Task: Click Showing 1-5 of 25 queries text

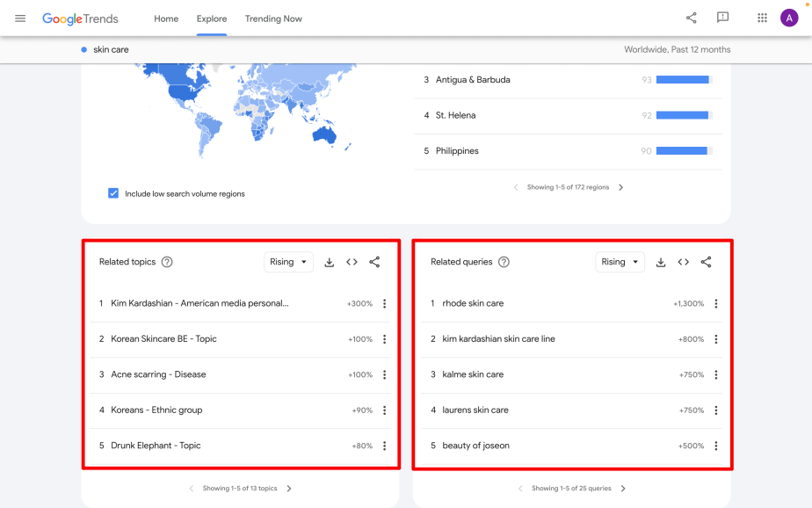Action: pos(571,489)
